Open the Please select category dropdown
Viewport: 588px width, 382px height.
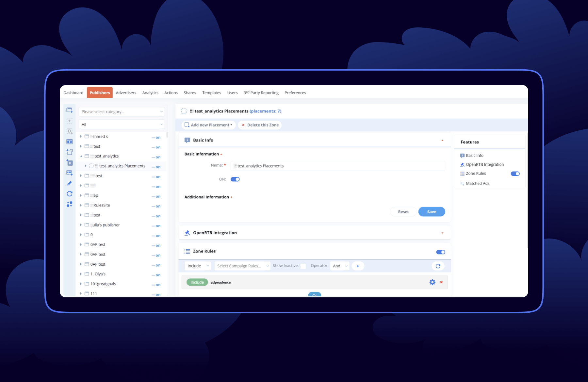pyautogui.click(x=122, y=111)
